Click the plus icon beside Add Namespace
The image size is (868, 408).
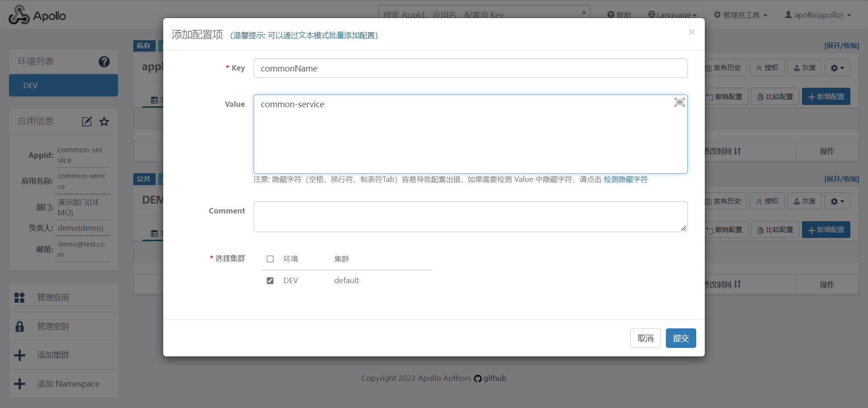click(x=20, y=384)
